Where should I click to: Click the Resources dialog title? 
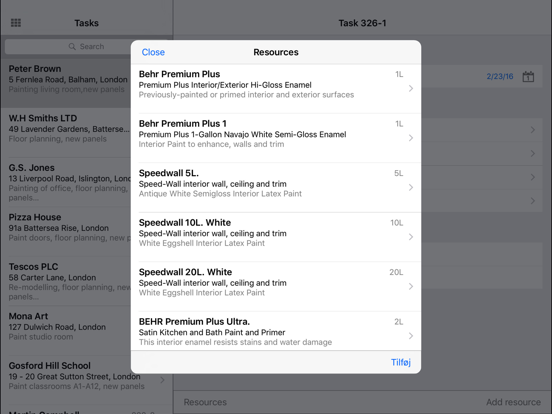(x=276, y=52)
